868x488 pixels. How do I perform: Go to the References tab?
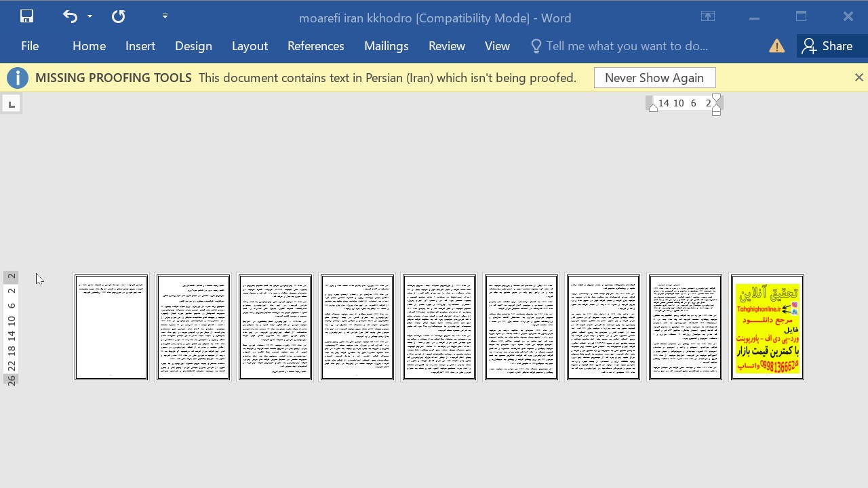pyautogui.click(x=316, y=46)
